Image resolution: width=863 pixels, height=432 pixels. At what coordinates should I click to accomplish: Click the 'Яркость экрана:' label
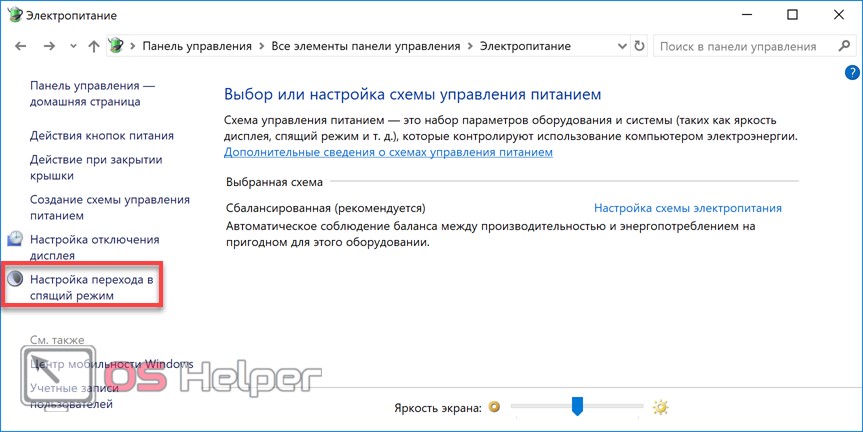click(438, 408)
